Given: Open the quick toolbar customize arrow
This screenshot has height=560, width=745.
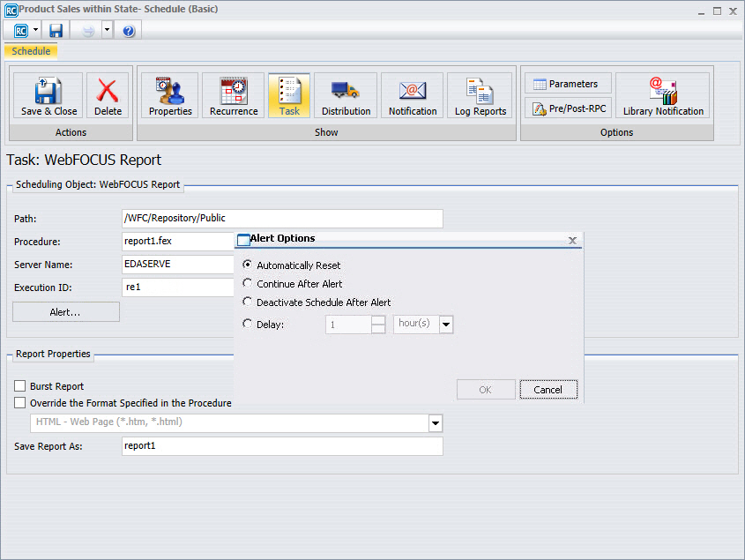Looking at the screenshot, I should [x=107, y=30].
